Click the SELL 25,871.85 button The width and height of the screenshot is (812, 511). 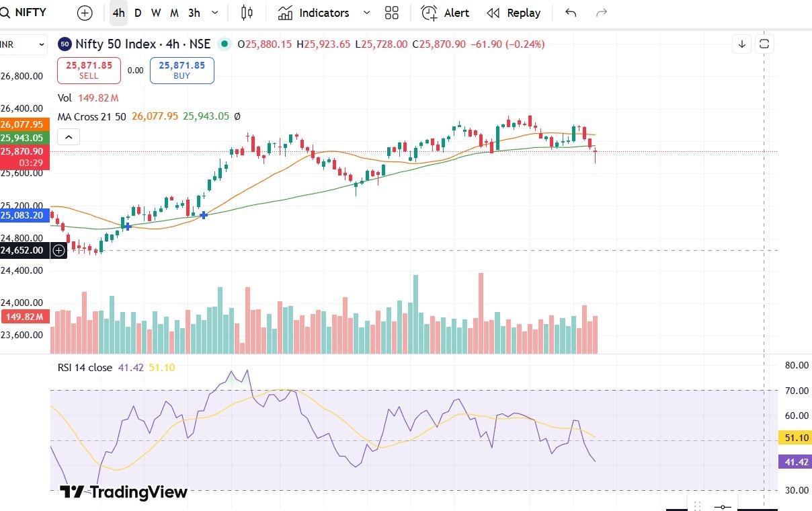89,70
